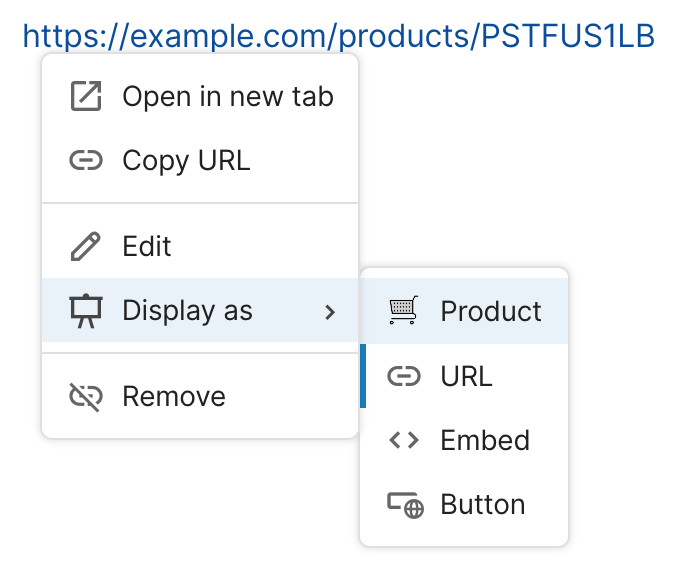Click the broken-link icon beside Remove
This screenshot has width=674, height=572.
[x=87, y=396]
